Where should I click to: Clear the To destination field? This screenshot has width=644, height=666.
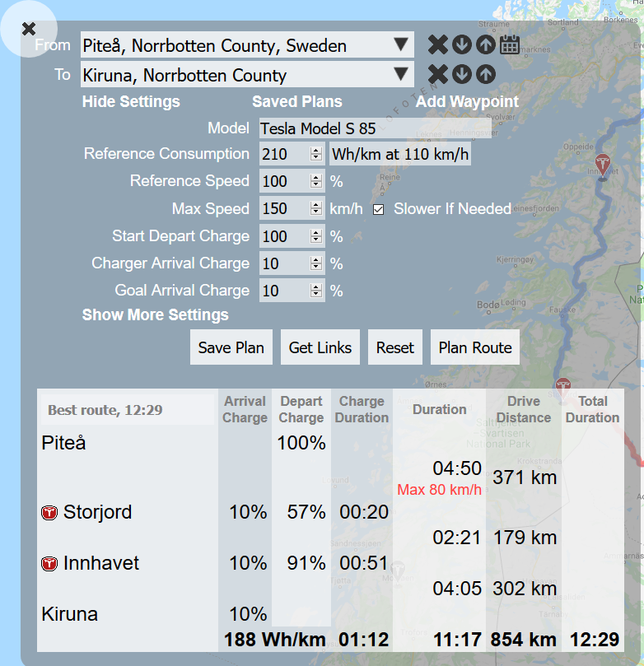tap(438, 74)
